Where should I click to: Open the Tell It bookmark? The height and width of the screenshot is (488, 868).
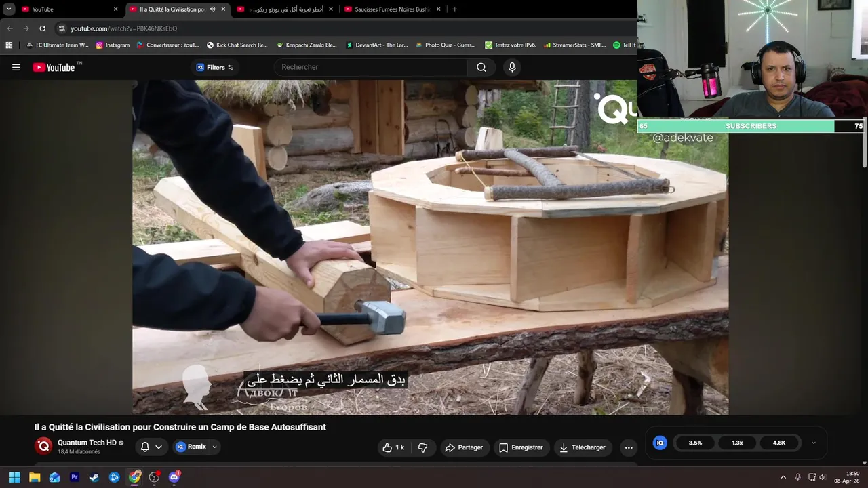pos(624,45)
